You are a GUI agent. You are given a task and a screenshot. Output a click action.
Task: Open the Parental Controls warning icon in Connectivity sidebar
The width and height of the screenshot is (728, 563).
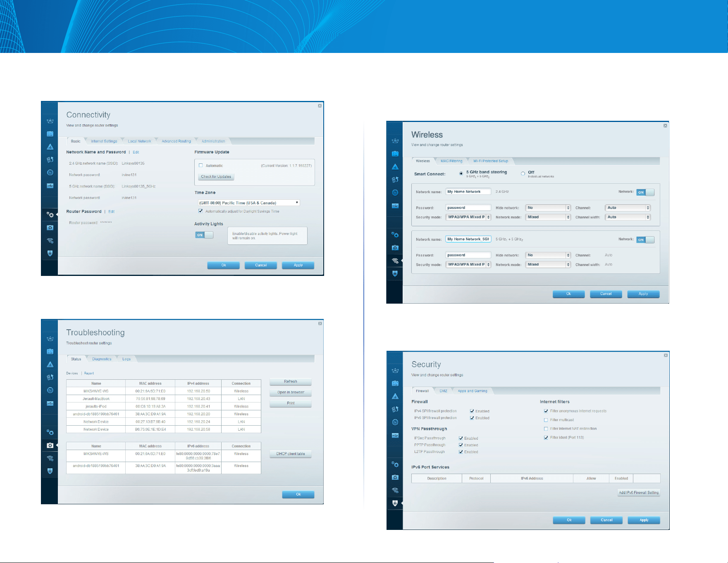50,146
